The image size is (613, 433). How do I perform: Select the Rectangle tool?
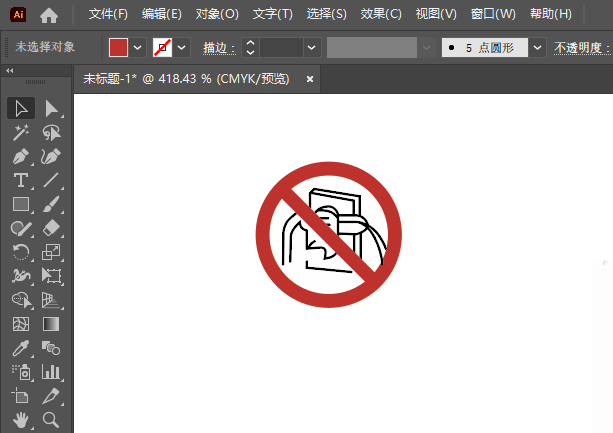click(21, 204)
